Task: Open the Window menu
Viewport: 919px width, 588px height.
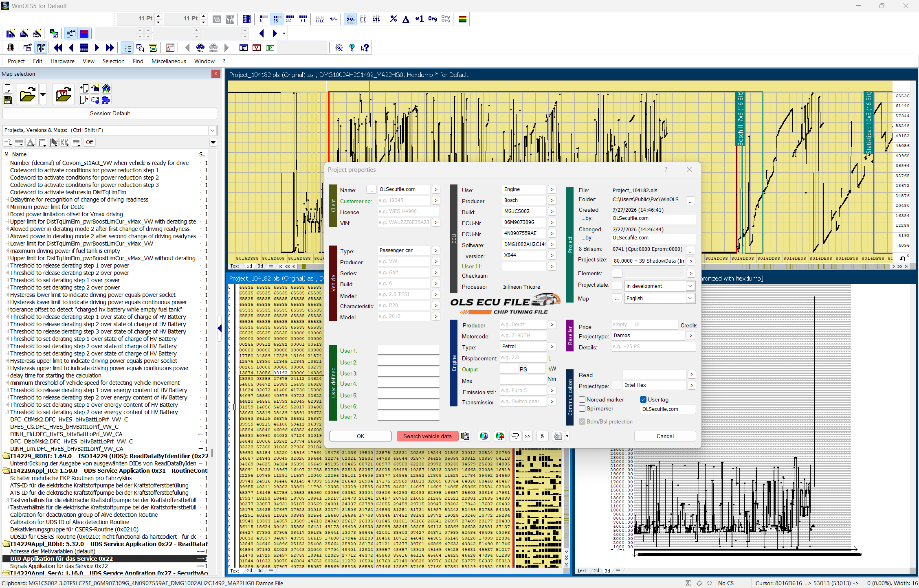Action: [204, 61]
